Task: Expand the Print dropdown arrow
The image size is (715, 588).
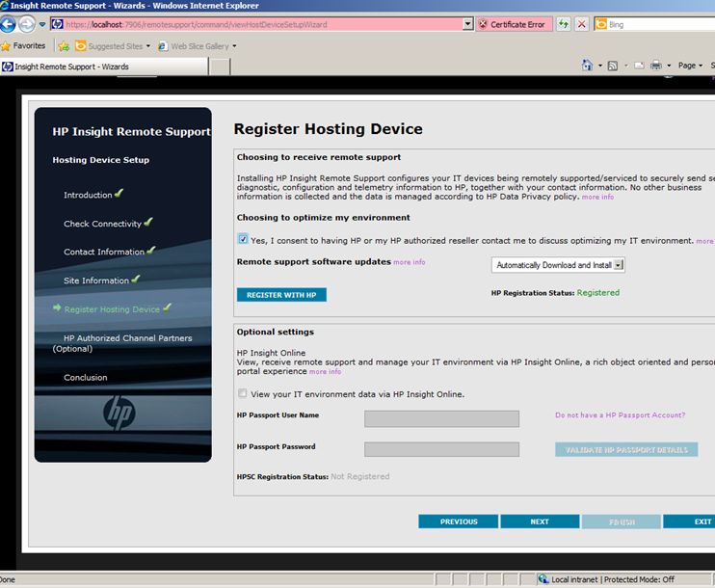Action: [x=669, y=66]
